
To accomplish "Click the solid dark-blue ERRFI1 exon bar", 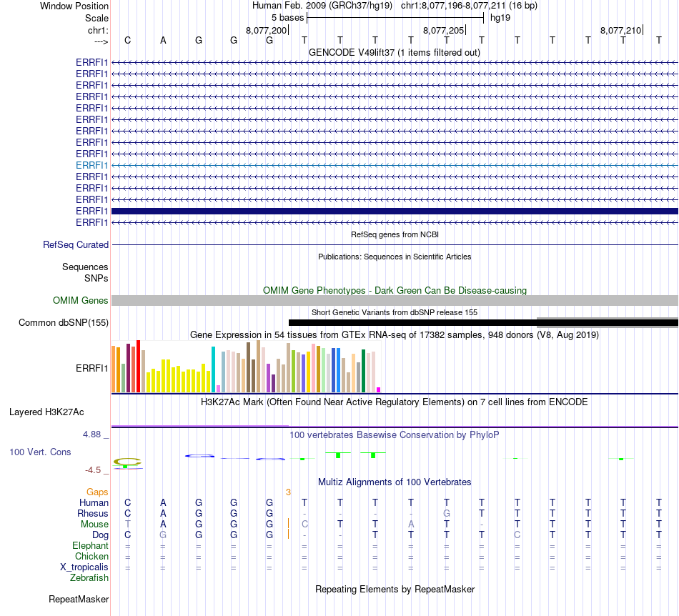I will pos(395,212).
